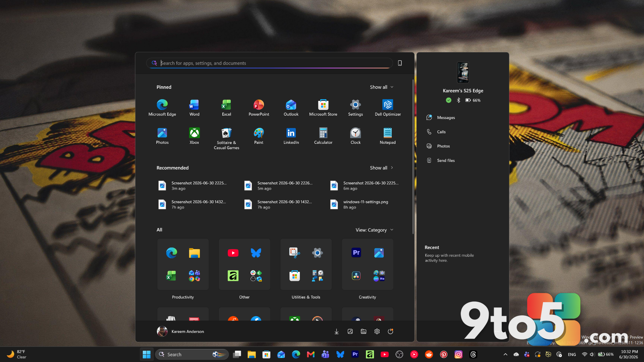The height and width of the screenshot is (362, 644).
Task: Click the Windows Start button
Action: [147, 354]
